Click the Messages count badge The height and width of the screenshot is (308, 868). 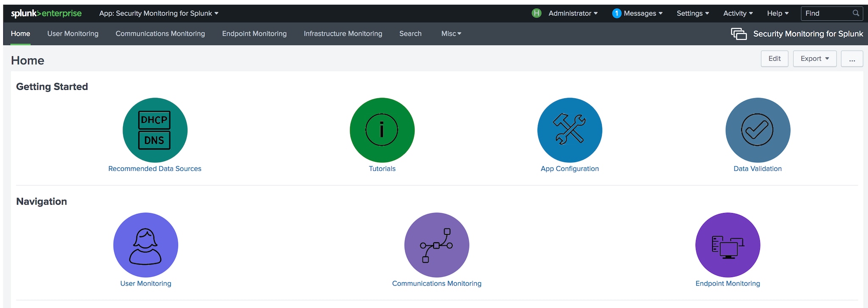pos(617,13)
